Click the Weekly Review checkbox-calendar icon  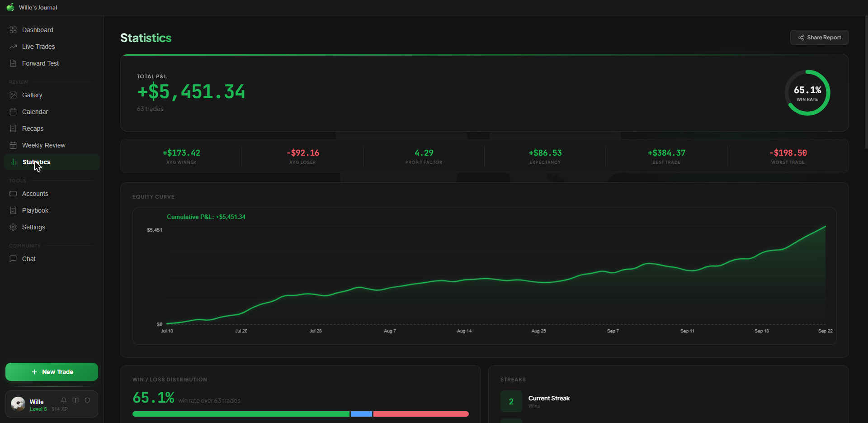[13, 145]
